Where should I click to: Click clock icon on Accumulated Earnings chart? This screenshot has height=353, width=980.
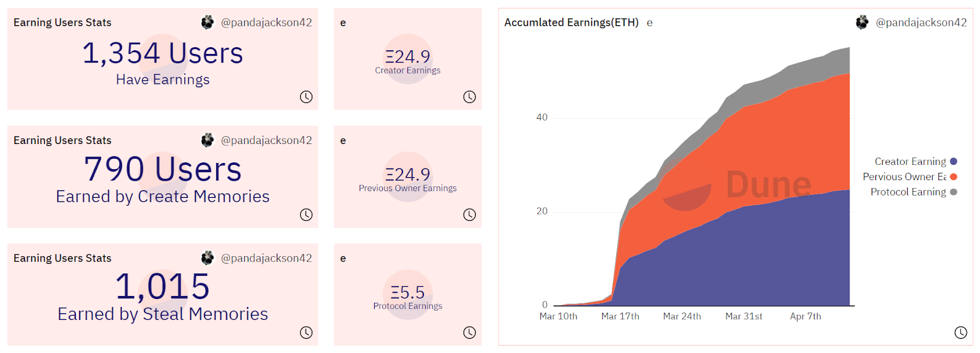coord(960,332)
